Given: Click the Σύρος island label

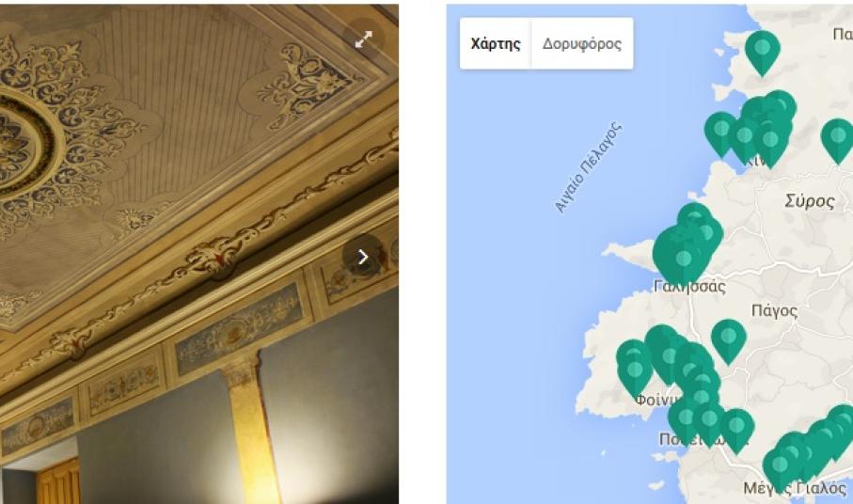Looking at the screenshot, I should coord(810,202).
